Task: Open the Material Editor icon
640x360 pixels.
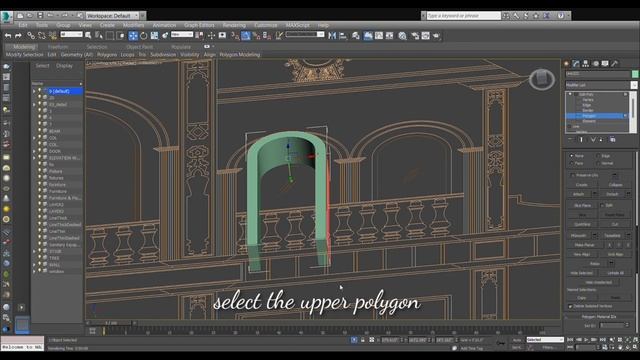Action: click(x=402, y=36)
